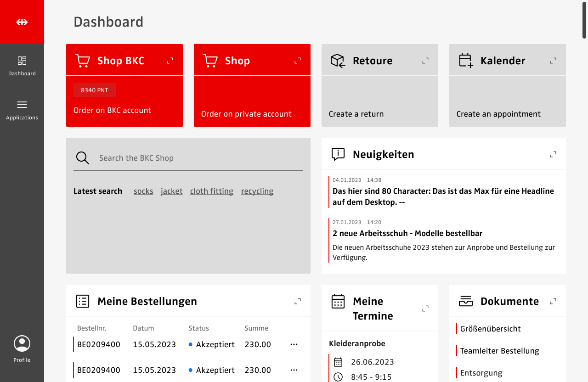The height and width of the screenshot is (382, 588).
Task: Open the Größenübersicht document link
Action: pyautogui.click(x=490, y=329)
